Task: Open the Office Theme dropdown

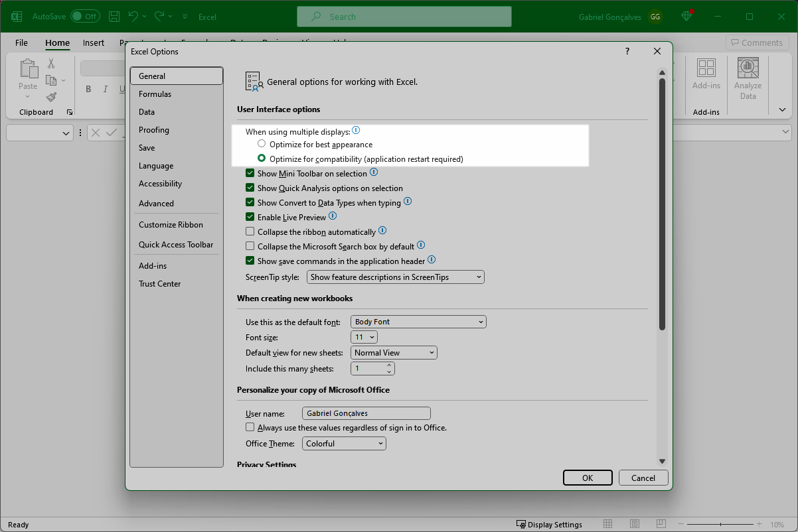Action: point(344,443)
